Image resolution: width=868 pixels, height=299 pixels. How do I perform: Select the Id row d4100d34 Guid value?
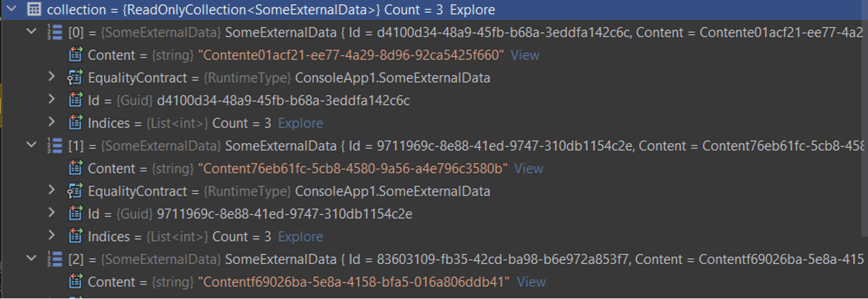point(283,100)
